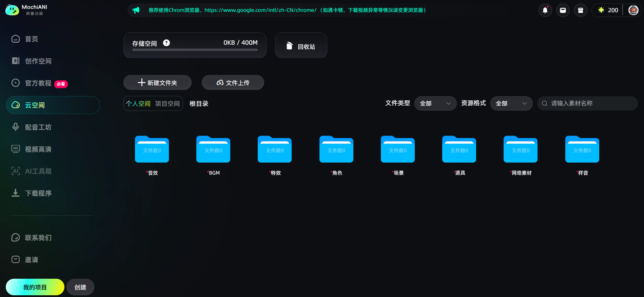644x297 pixels.
Task: Click the MochiANI logo
Action: [x=26, y=10]
